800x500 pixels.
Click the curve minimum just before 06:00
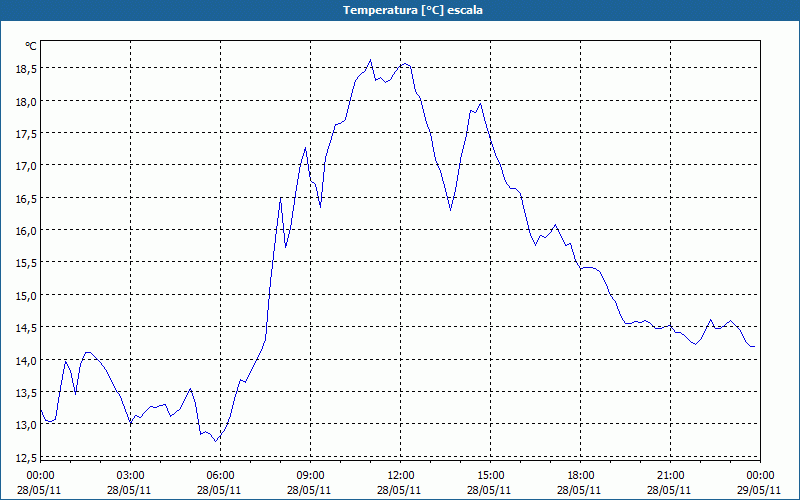(215, 441)
